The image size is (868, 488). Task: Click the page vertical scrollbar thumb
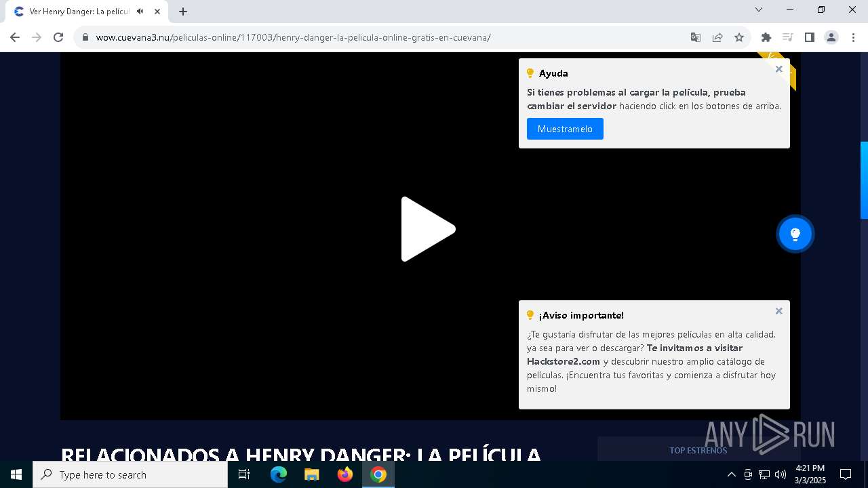[864, 180]
